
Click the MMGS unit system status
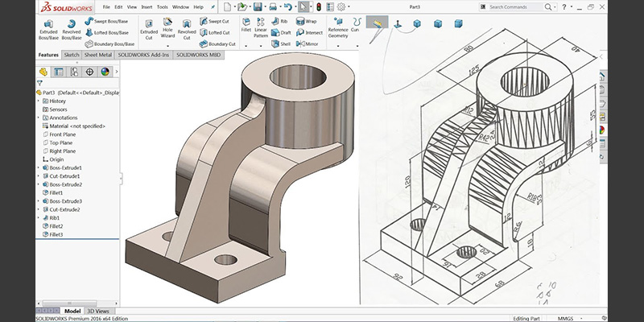coord(565,318)
